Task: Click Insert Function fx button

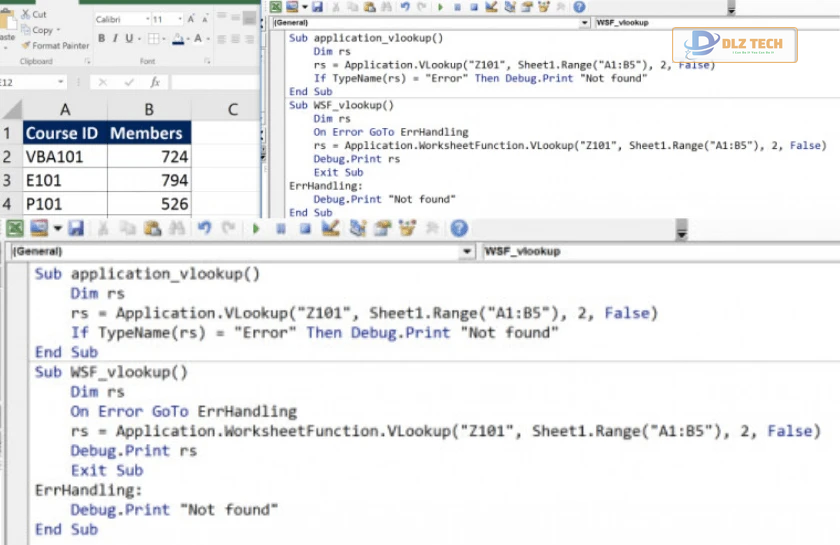Action: point(155,82)
